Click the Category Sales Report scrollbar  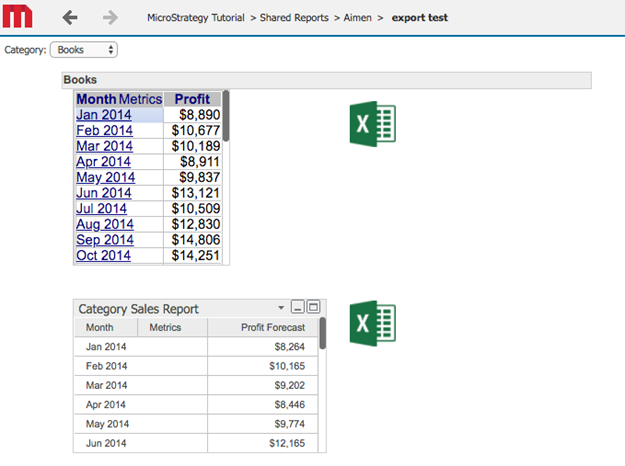tap(322, 335)
